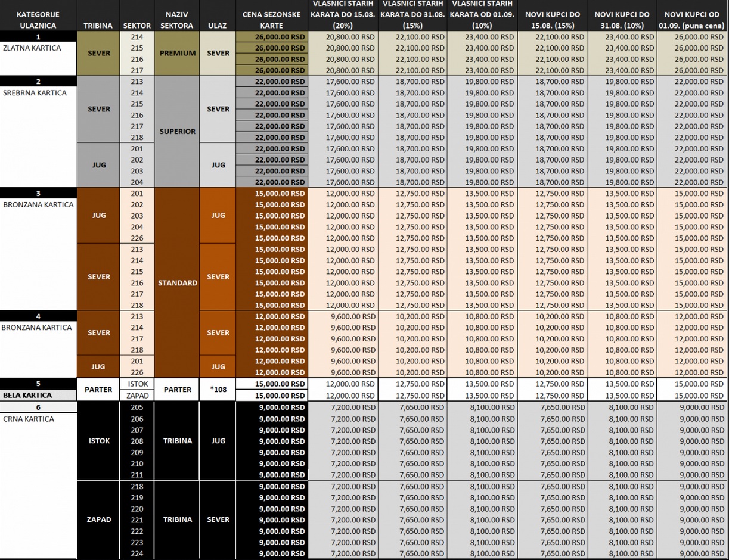The height and width of the screenshot is (560, 729).
Task: Click the KATEGORIJE ULAZNICA column header
Action: click(37, 20)
